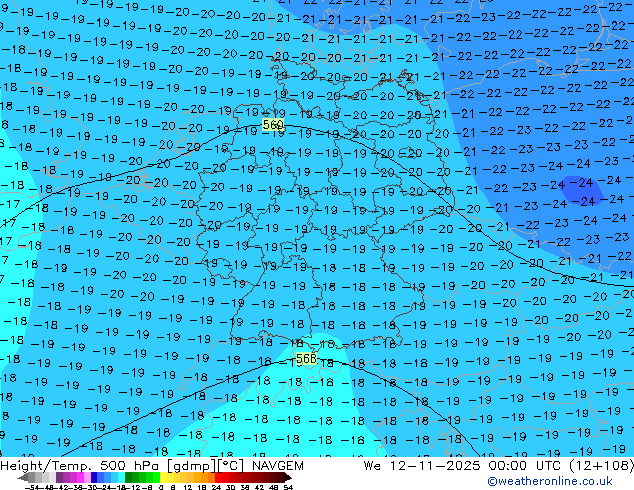
Task: Pick the bright green swatch on the scale
Action: point(156,477)
